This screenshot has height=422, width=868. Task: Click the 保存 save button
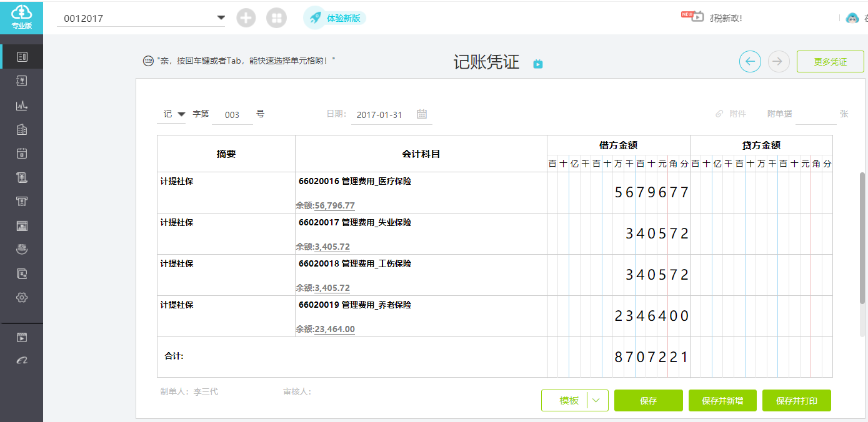(x=649, y=401)
